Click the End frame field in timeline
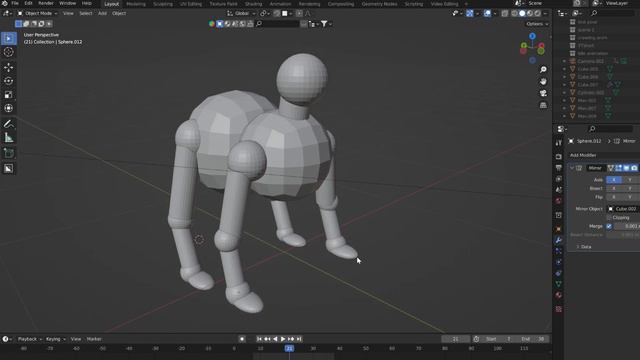Viewport: 640px width, 360px height. 533,339
